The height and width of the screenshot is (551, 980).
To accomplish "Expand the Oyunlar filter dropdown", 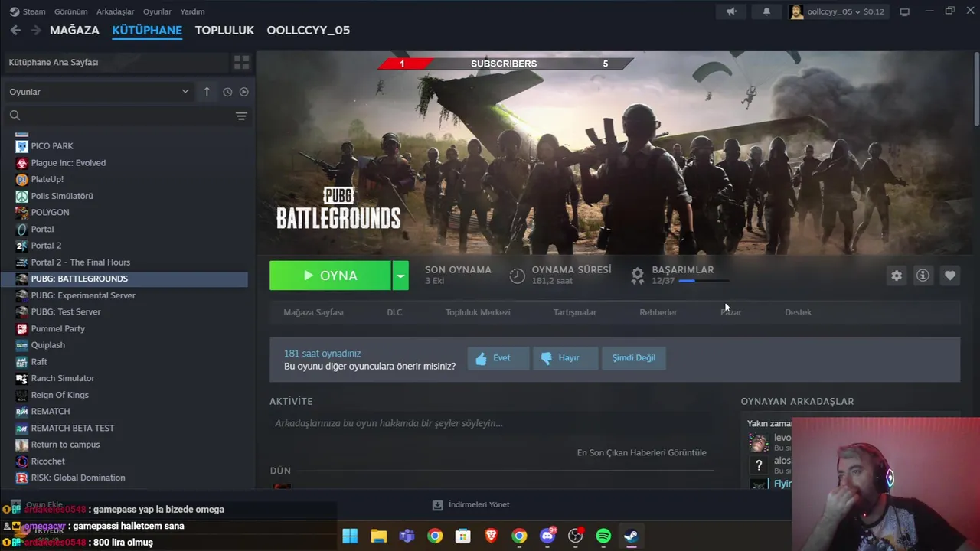I will 99,92.
